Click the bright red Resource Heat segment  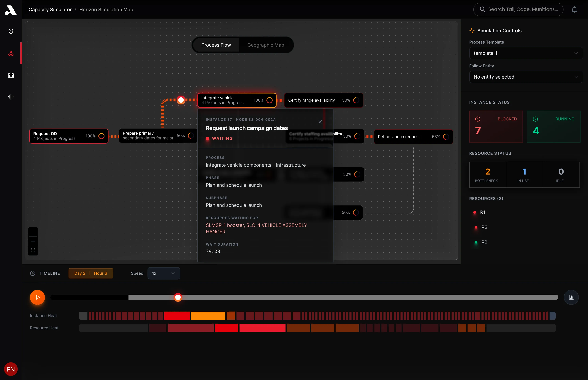pyautogui.click(x=226, y=328)
